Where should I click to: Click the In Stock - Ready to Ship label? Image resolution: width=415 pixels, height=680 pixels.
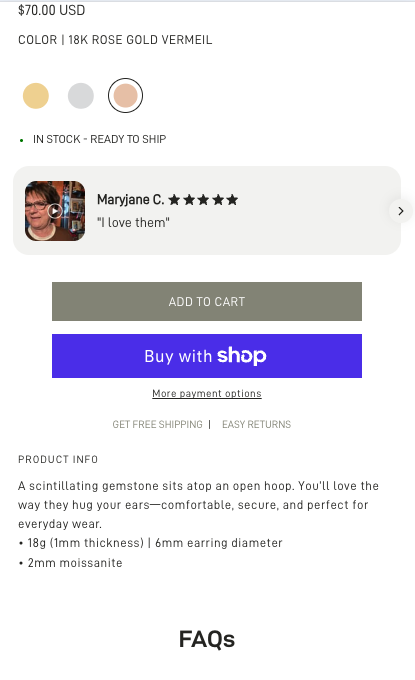(x=100, y=139)
